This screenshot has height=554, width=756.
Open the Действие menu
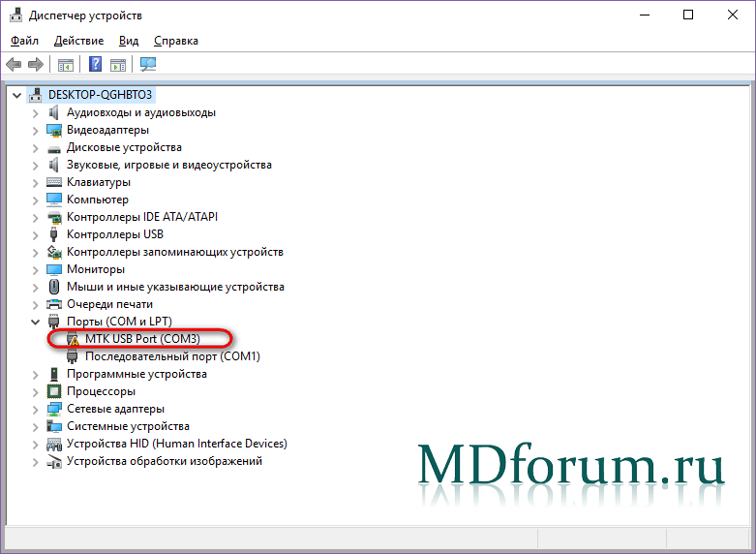(78, 41)
